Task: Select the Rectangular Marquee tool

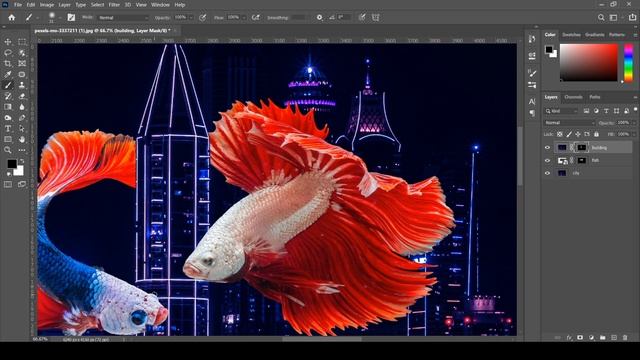Action: pos(22,42)
